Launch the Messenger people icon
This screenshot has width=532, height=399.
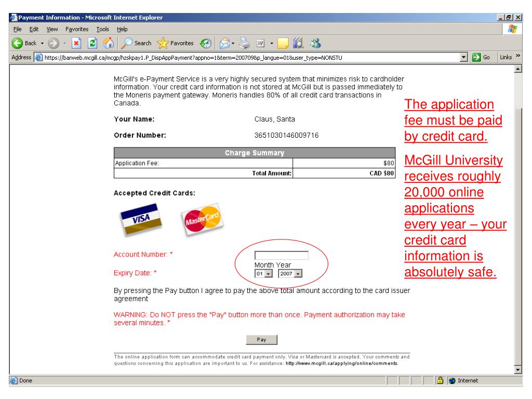pos(315,43)
